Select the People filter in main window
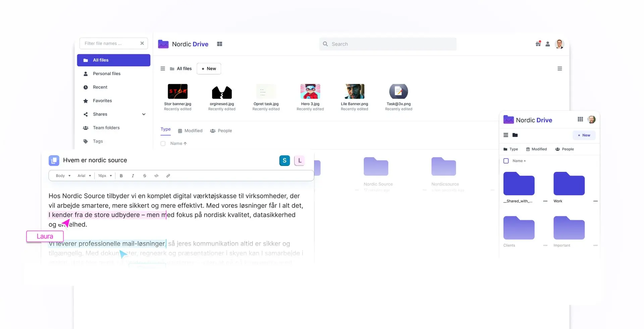Image resolution: width=644 pixels, height=329 pixels. (221, 131)
